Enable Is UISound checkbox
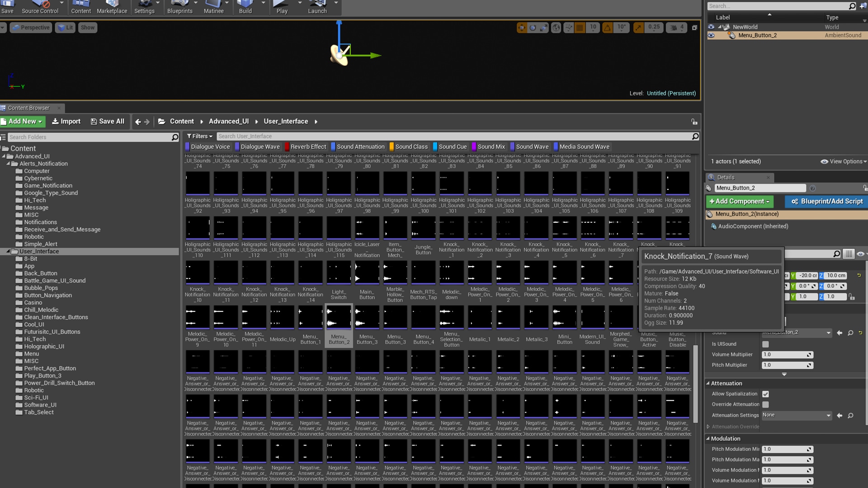The image size is (868, 488). click(x=765, y=344)
